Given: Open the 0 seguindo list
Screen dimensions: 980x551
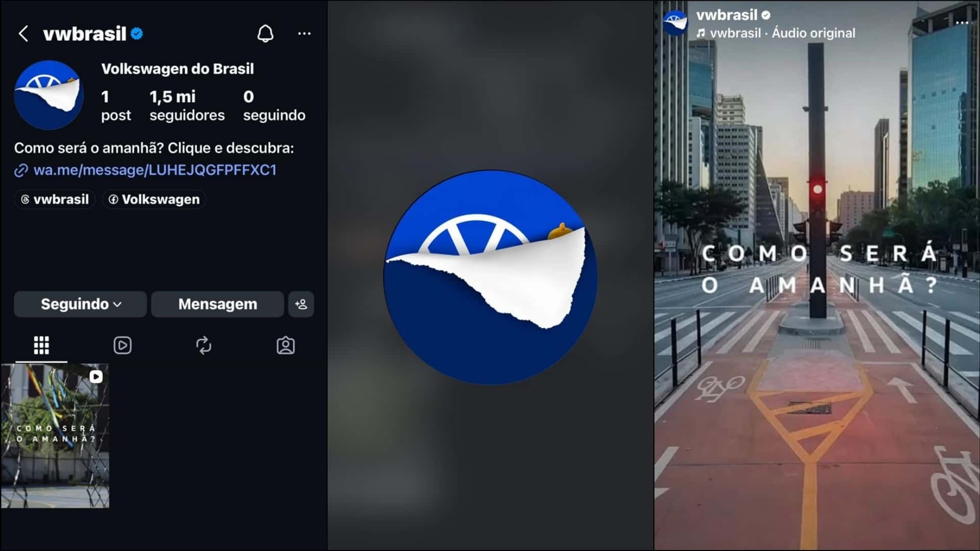Looking at the screenshot, I should point(274,106).
